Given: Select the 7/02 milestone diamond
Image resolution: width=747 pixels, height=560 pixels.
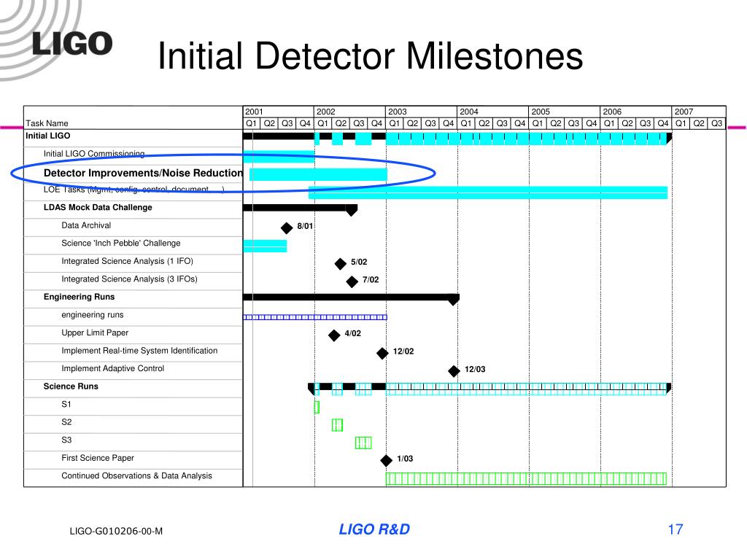Looking at the screenshot, I should [352, 282].
